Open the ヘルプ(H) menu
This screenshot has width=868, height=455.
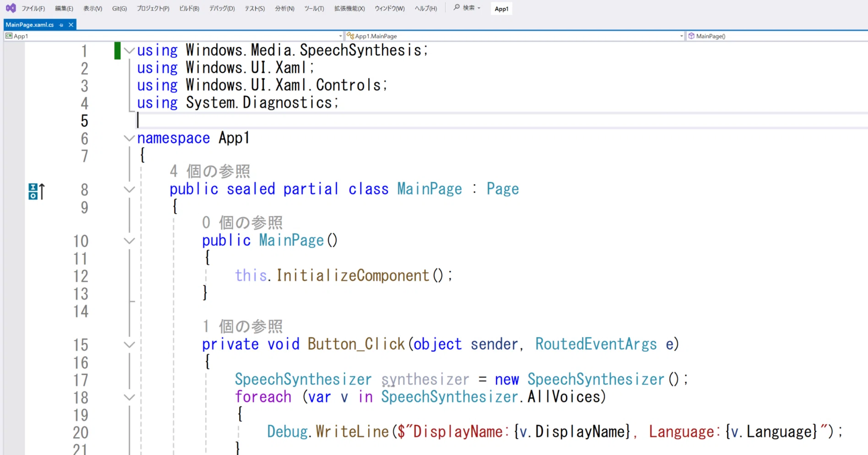tap(426, 8)
